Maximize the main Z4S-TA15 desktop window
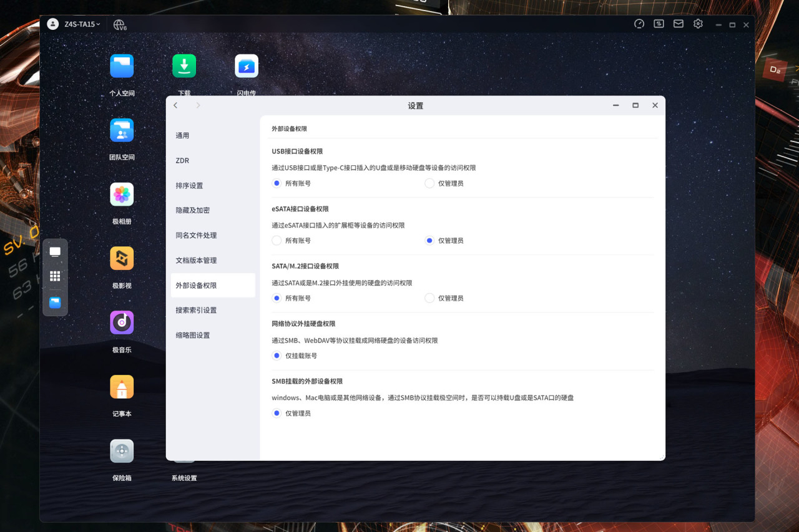 click(x=732, y=25)
